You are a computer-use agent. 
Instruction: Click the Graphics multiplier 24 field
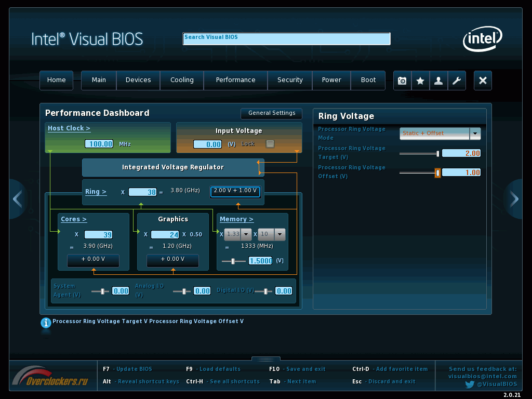click(x=165, y=234)
